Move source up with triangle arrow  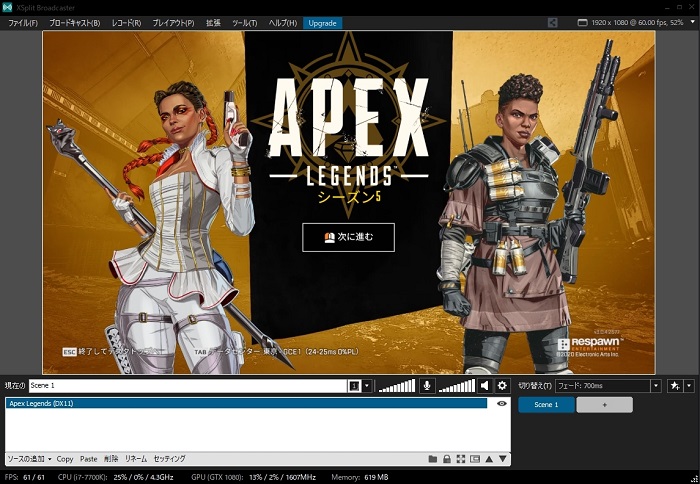(x=489, y=459)
